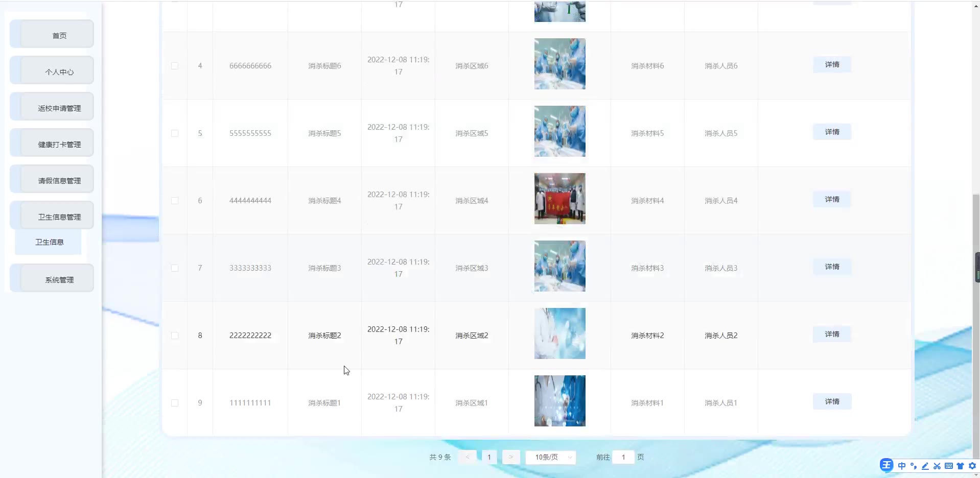This screenshot has height=478, width=980.
Task: Click the number 5555555555 cell
Action: click(x=250, y=133)
